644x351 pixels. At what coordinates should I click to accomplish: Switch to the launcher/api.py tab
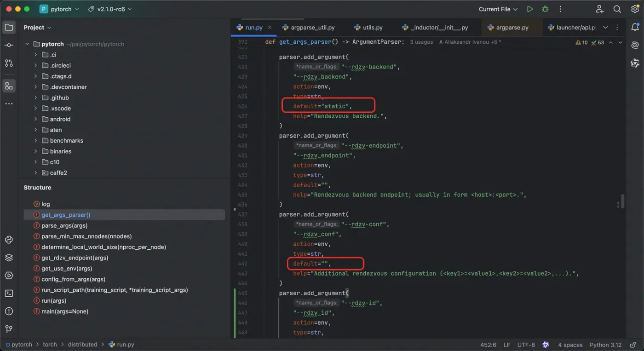pos(572,28)
